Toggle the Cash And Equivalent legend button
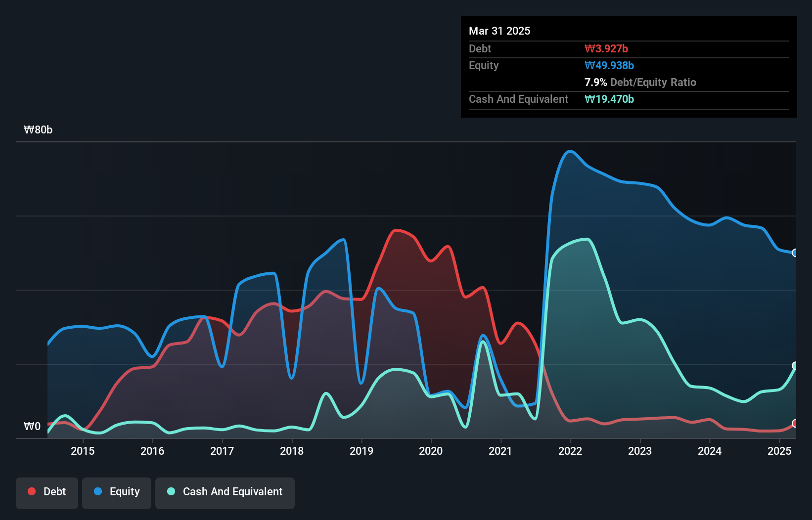Image resolution: width=812 pixels, height=520 pixels. click(225, 493)
